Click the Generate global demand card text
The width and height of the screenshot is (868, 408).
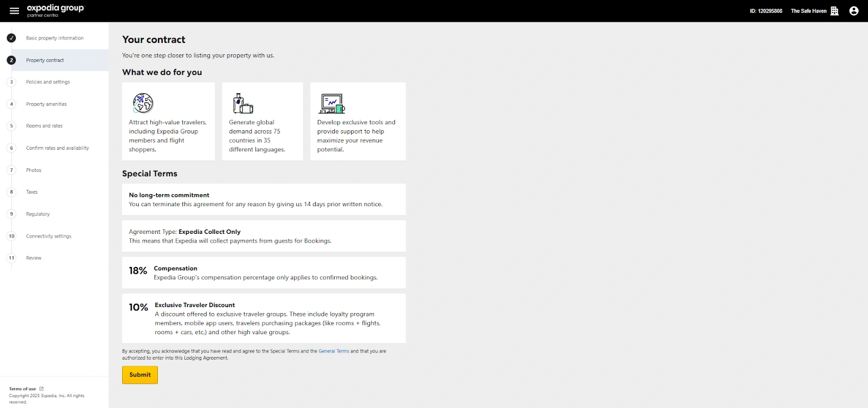click(257, 136)
